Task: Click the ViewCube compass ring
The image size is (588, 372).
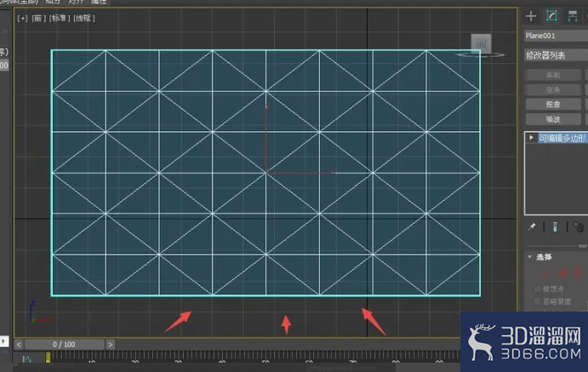Action: click(481, 55)
